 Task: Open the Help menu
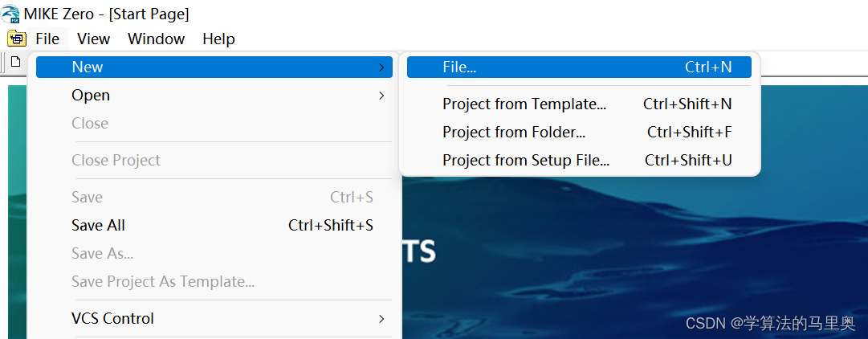coord(218,39)
